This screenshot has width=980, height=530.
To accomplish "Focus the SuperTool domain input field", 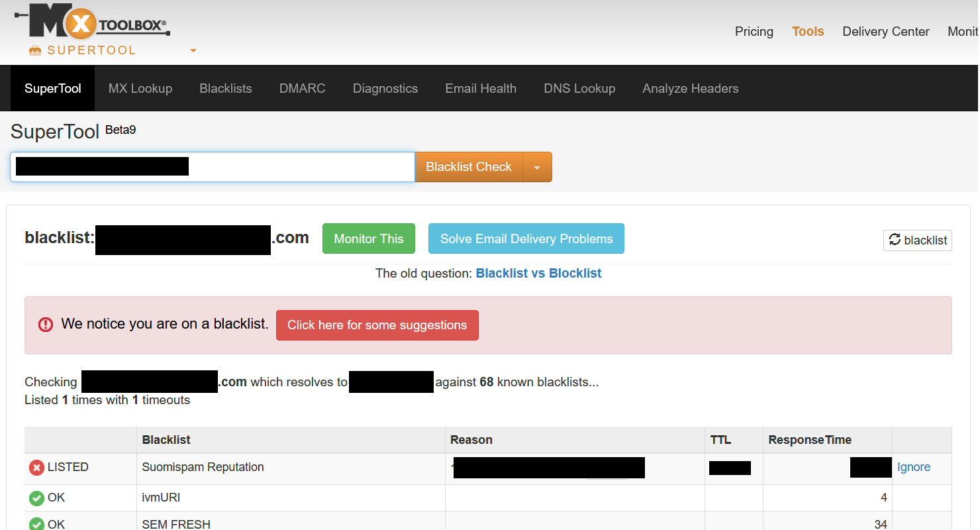I will pyautogui.click(x=213, y=167).
